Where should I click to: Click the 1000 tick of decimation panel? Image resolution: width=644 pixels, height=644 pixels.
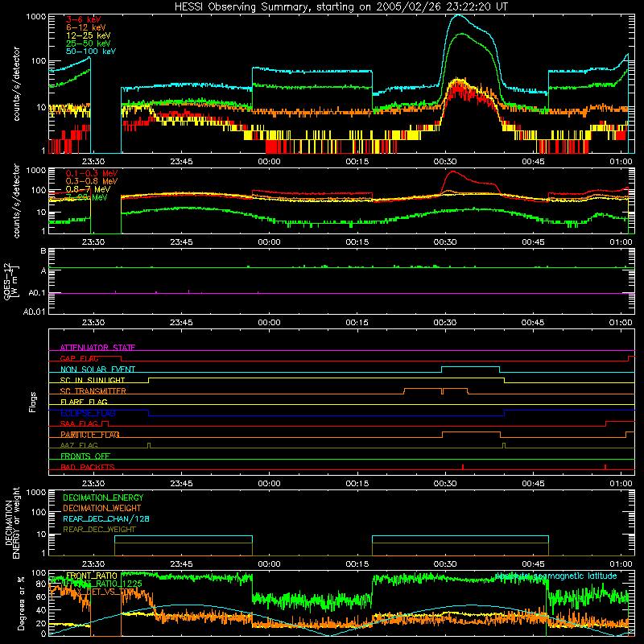click(35, 492)
